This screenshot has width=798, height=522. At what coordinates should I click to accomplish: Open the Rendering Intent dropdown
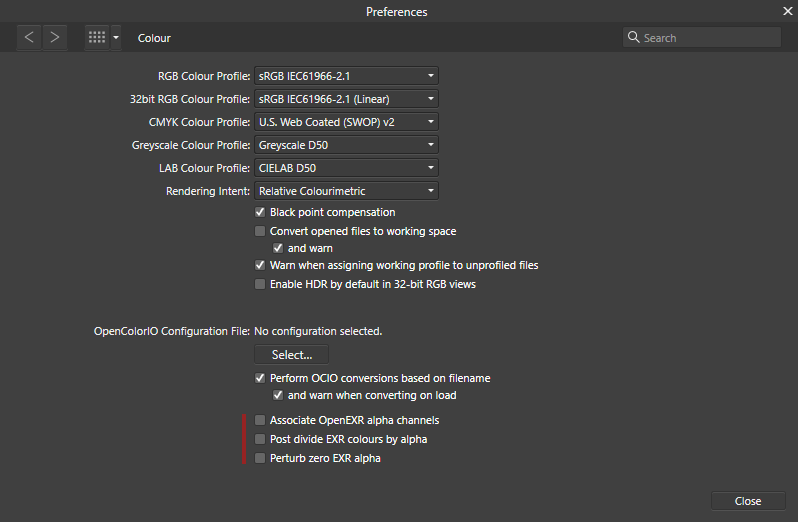(346, 191)
